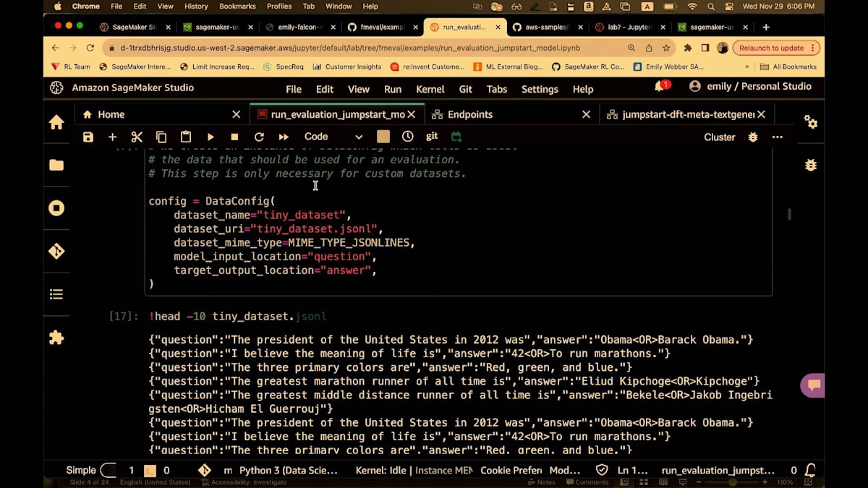
Task: Open the Settings menu
Action: pyautogui.click(x=540, y=89)
